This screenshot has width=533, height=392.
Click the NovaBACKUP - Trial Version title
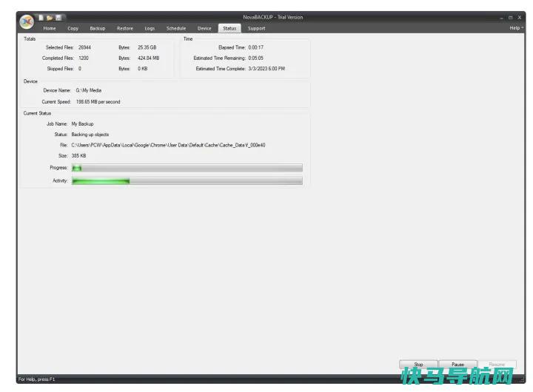click(272, 17)
